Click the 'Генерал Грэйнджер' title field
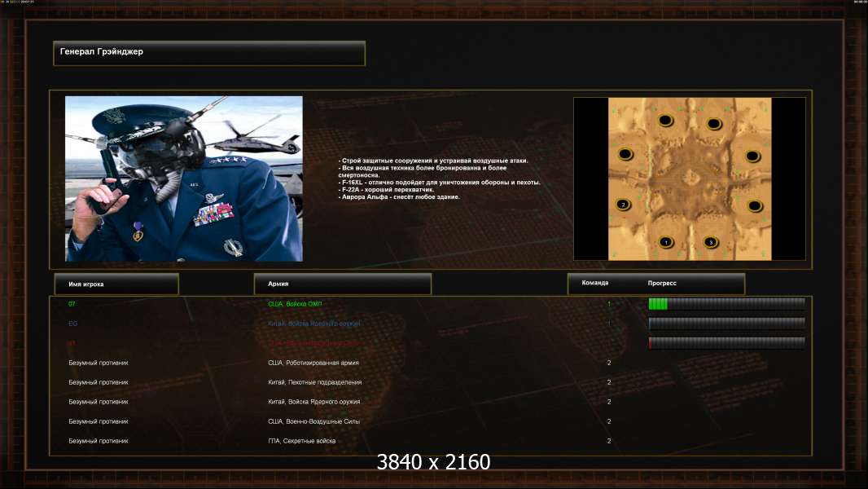 [x=209, y=53]
